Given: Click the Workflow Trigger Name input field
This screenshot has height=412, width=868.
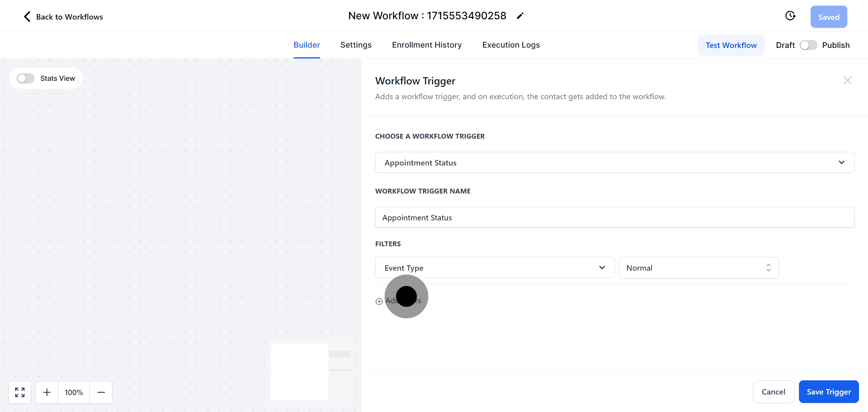Looking at the screenshot, I should tap(614, 217).
